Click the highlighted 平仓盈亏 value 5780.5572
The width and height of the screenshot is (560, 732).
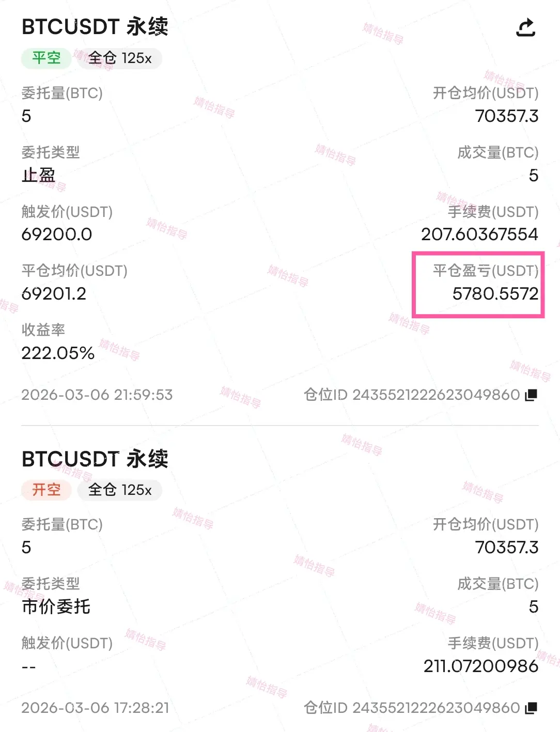[x=495, y=293]
